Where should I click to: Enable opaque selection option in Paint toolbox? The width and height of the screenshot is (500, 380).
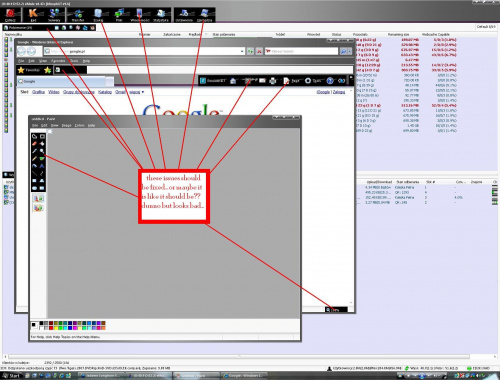(38, 198)
